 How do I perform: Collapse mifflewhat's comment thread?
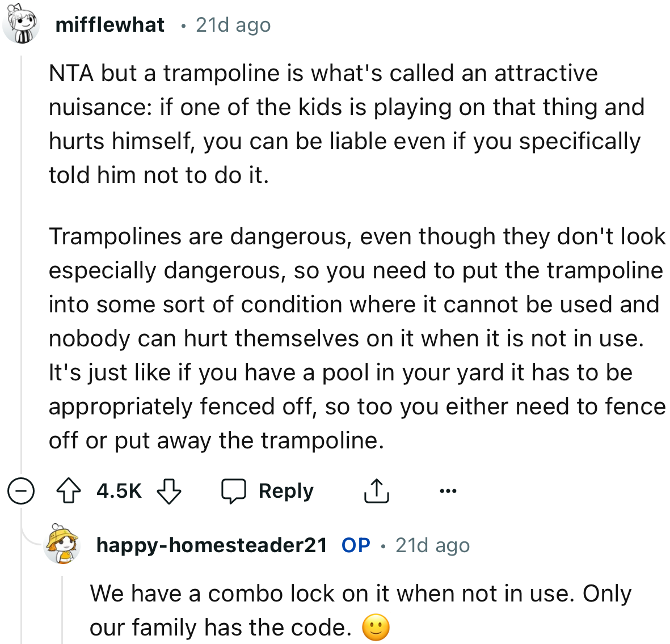(21, 491)
